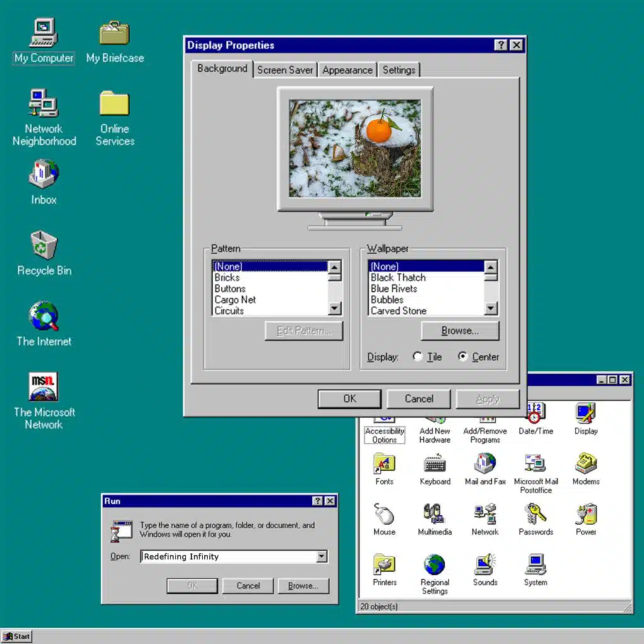Viewport: 644px width, 644px height.
Task: Open the Mouse control panel icon
Action: pos(384,514)
